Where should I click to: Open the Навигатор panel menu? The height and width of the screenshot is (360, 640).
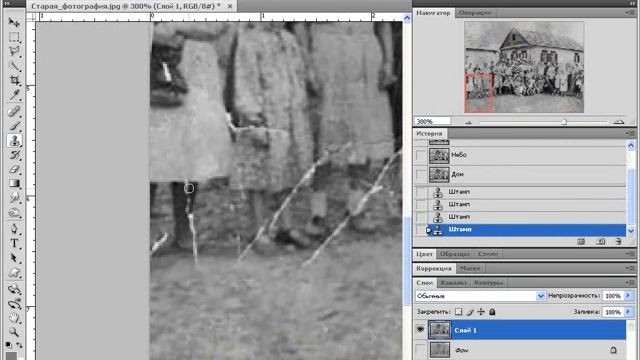pos(629,13)
